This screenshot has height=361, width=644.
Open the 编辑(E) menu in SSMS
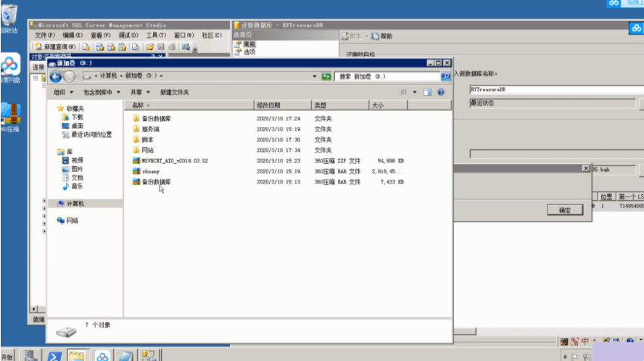[x=73, y=36]
